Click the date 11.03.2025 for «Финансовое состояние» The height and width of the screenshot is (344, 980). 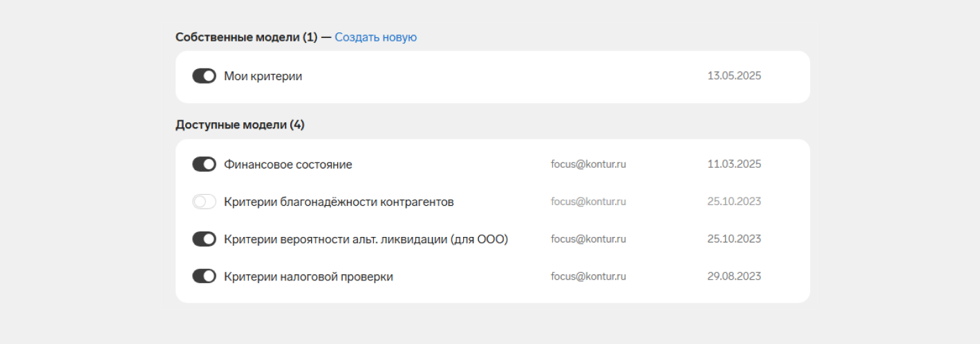pyautogui.click(x=734, y=164)
